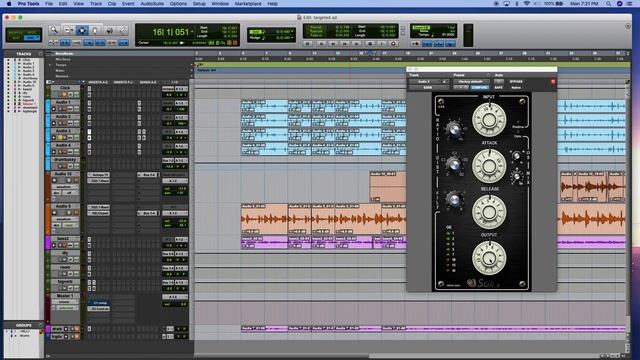Viewport: 640px width, 360px height.
Task: Open the Marketplace menu
Action: pyautogui.click(x=248, y=4)
